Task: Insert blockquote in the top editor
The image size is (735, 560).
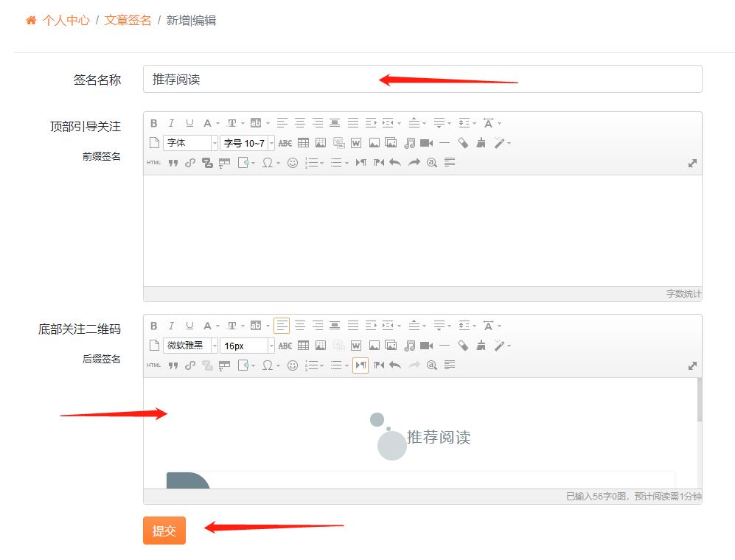Action: (x=173, y=163)
